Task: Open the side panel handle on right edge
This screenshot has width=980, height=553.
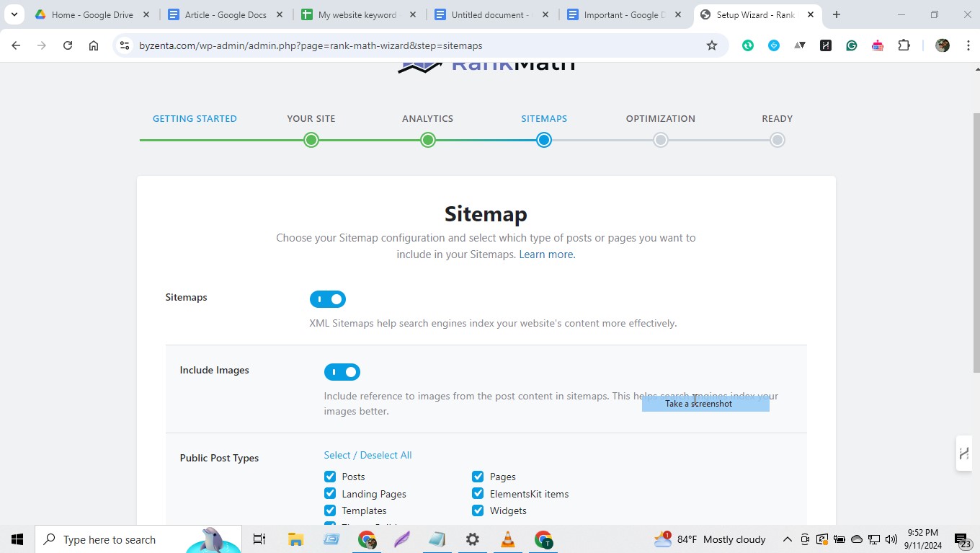Action: [x=964, y=454]
